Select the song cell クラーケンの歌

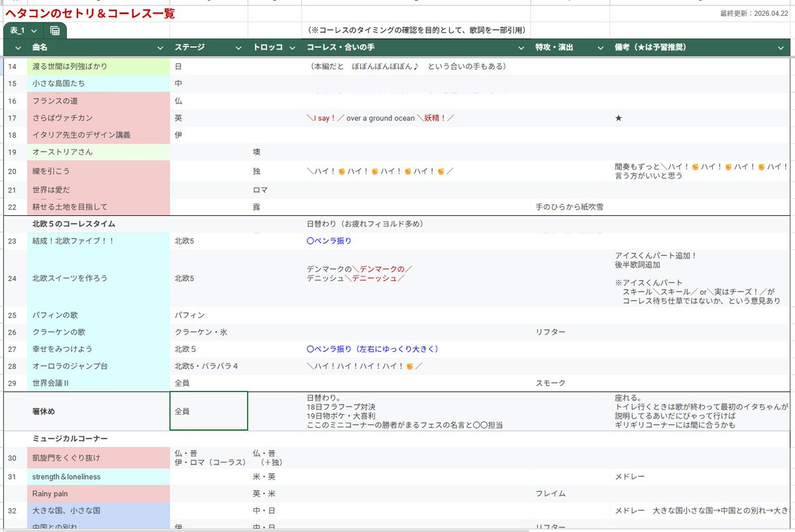[x=99, y=332]
